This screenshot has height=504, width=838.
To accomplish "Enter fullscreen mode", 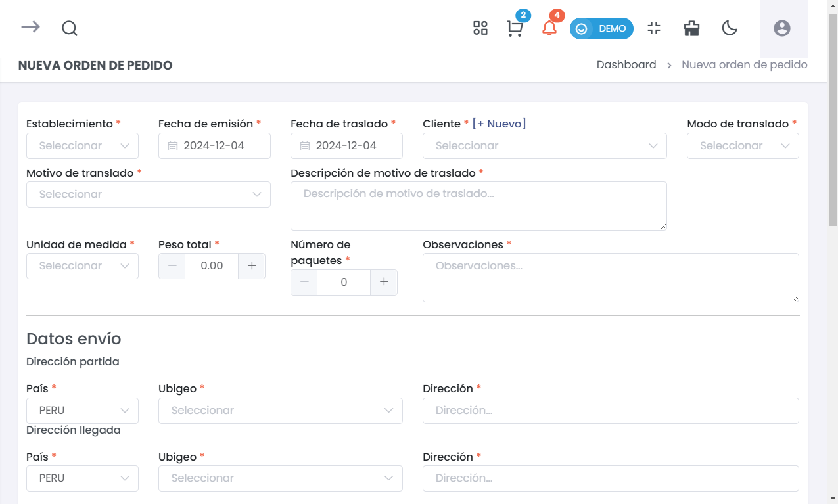I will pos(654,28).
